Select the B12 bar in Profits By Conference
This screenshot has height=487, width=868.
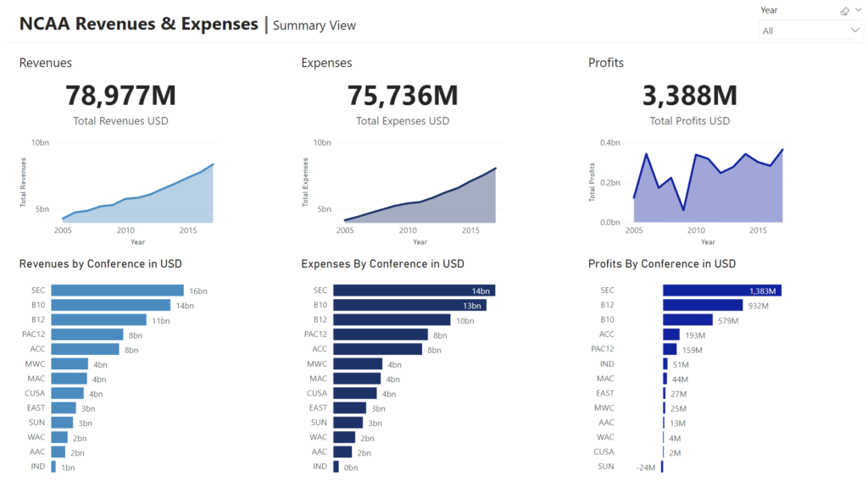[703, 305]
